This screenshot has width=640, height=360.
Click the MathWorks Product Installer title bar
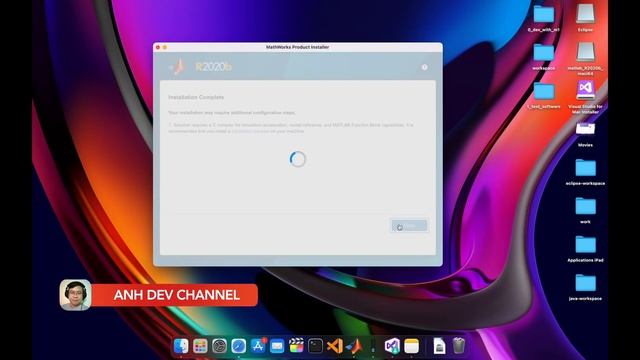click(x=298, y=47)
